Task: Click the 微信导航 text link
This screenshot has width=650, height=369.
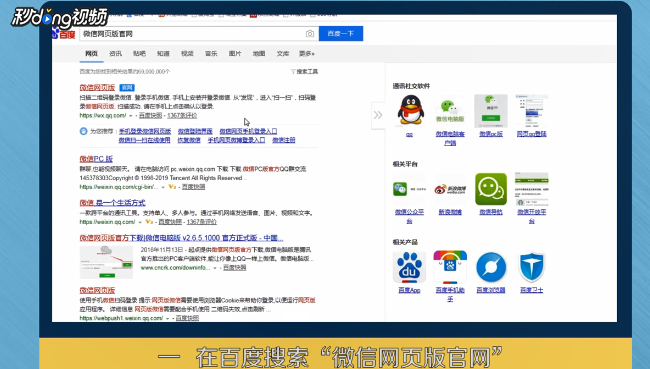Action: 491,212
